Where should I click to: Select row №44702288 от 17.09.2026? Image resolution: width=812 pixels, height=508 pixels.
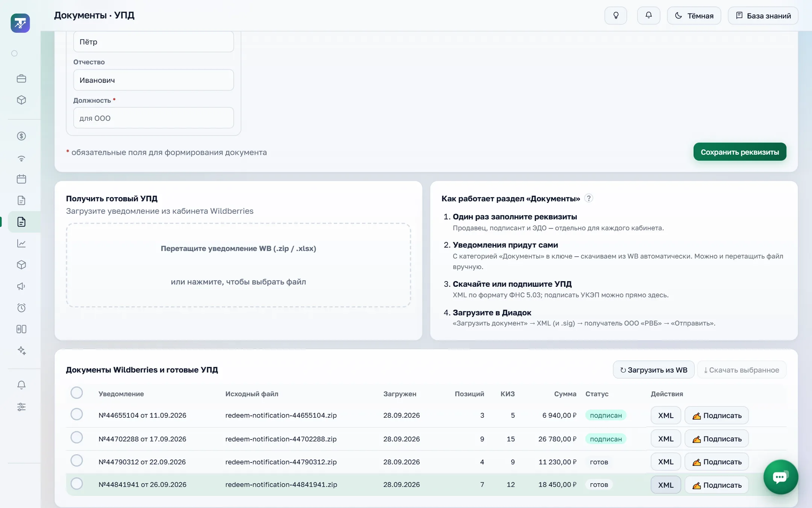pyautogui.click(x=77, y=438)
